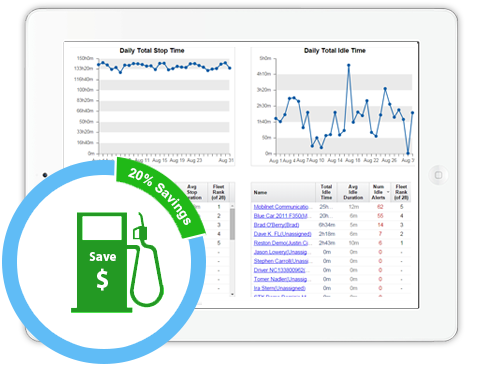Click the green fuel pump icon
Viewport: 480px width, 373px height.
pos(117,262)
